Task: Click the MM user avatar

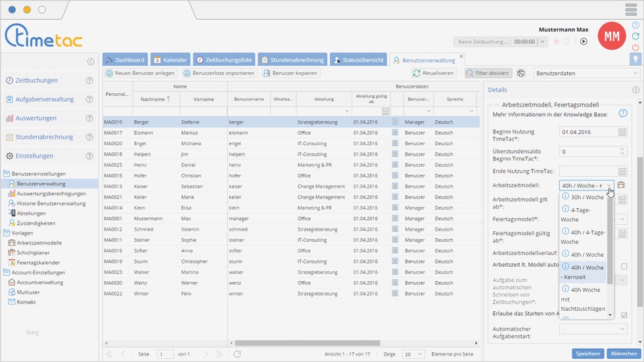Action: point(612,36)
